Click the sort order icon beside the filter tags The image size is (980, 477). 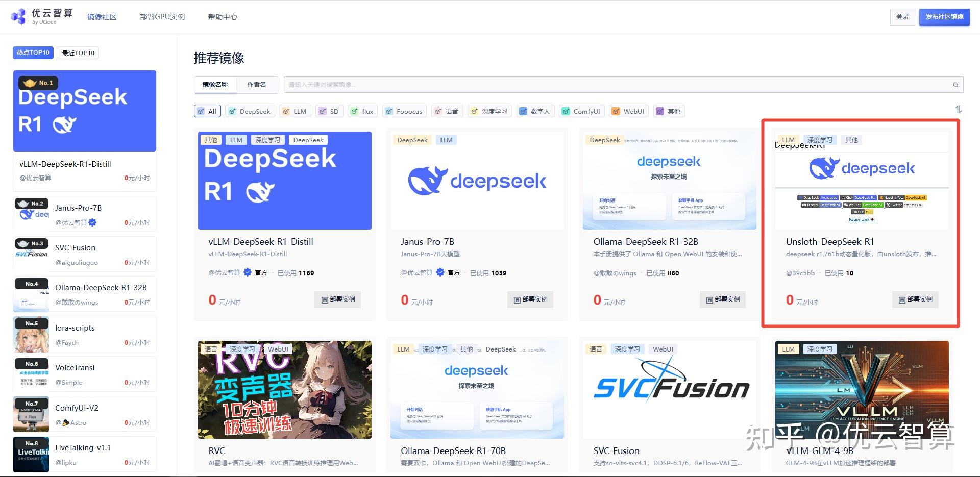(x=960, y=108)
